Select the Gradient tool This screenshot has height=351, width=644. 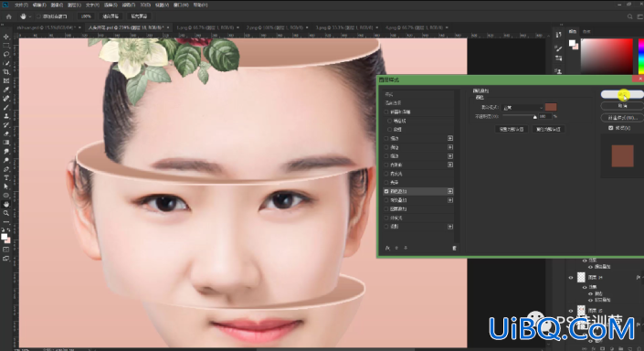6,143
